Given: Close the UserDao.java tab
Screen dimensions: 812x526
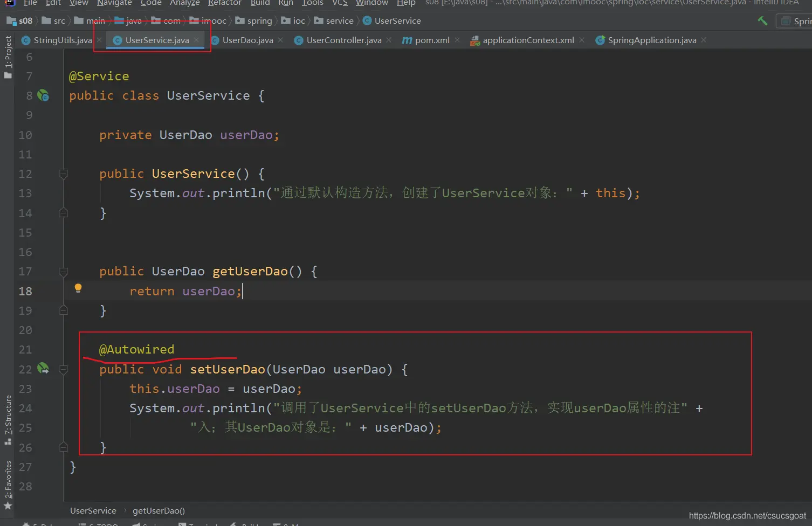Looking at the screenshot, I should [x=281, y=40].
